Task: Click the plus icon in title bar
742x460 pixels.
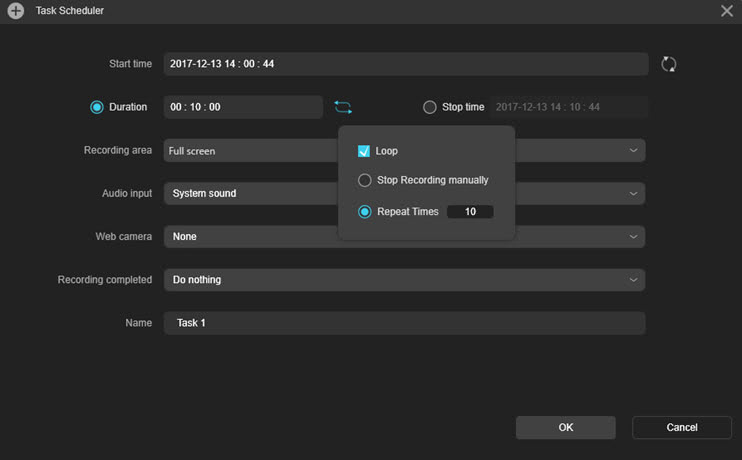Action: click(x=16, y=10)
